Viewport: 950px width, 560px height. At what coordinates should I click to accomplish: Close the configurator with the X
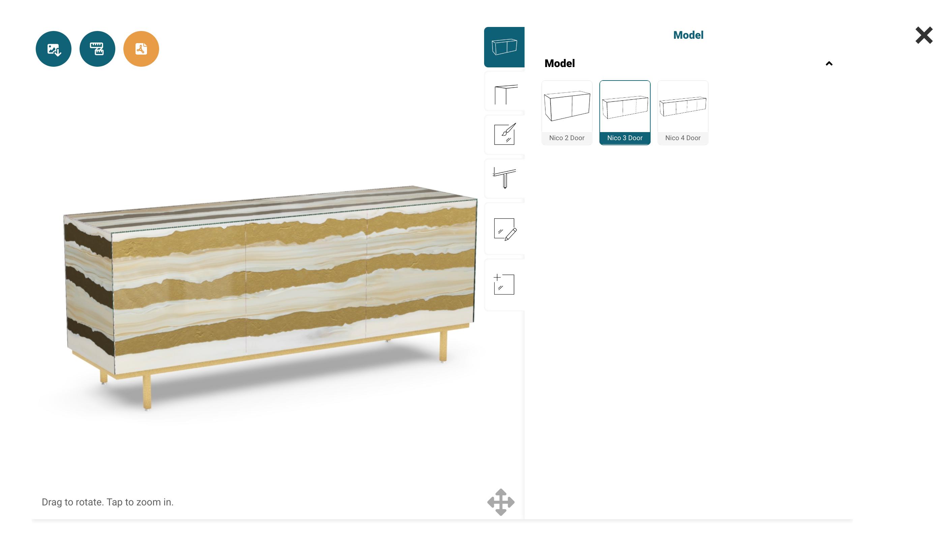[924, 35]
